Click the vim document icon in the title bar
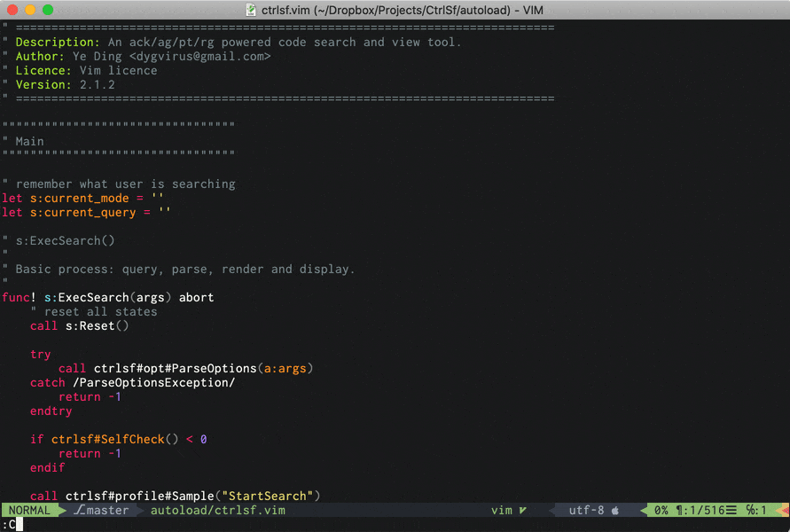Image resolution: width=790 pixels, height=532 pixels. [251, 10]
